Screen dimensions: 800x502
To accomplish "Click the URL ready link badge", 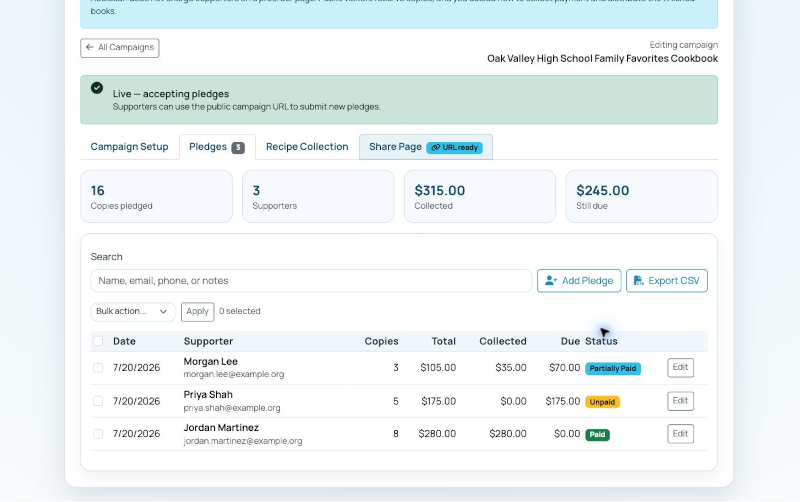I will [455, 147].
